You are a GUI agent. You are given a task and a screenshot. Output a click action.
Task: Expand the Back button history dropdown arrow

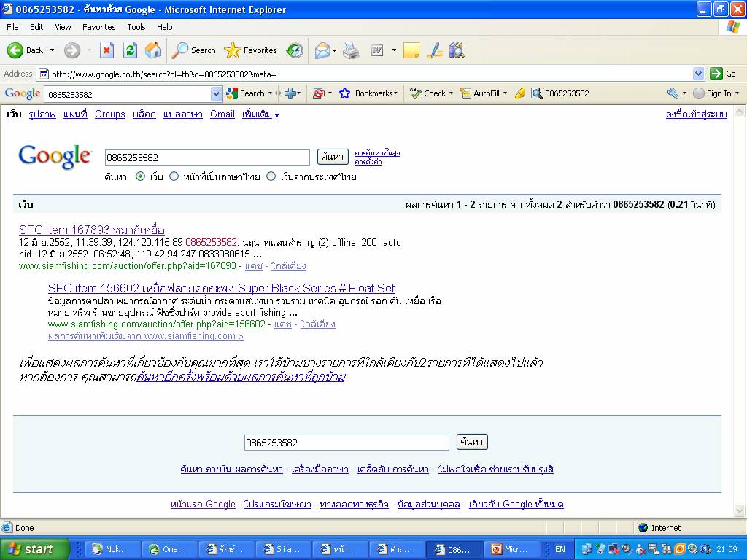coord(52,50)
